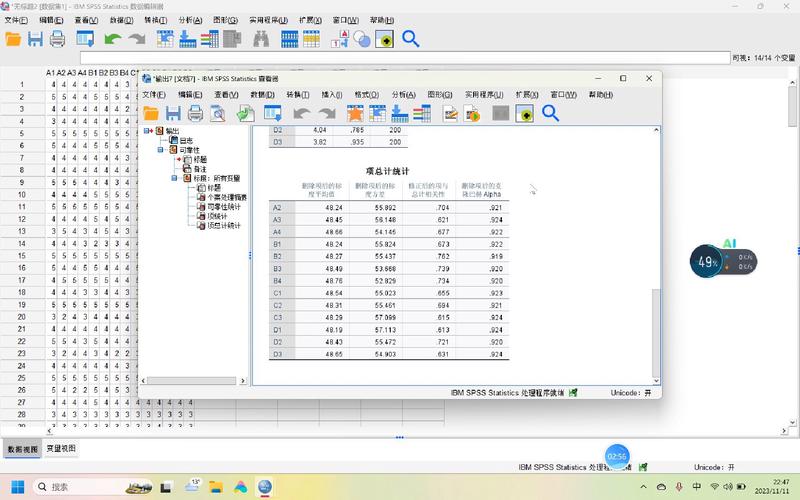Click Select Cases icon in Data Editor toolbar
Screen dimensions: 800x500
[311, 39]
